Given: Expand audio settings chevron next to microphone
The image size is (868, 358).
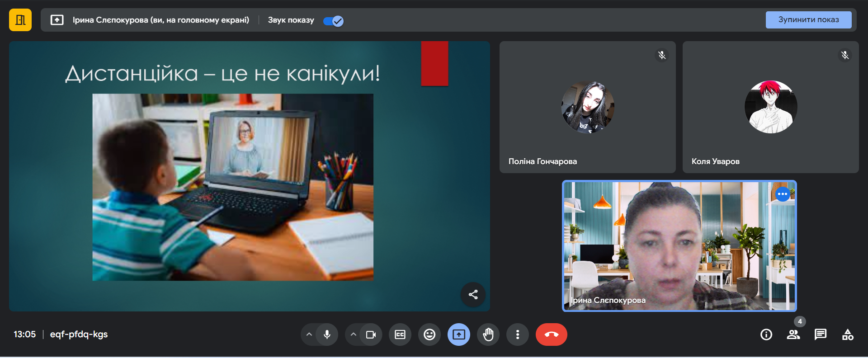Looking at the screenshot, I should click(309, 334).
